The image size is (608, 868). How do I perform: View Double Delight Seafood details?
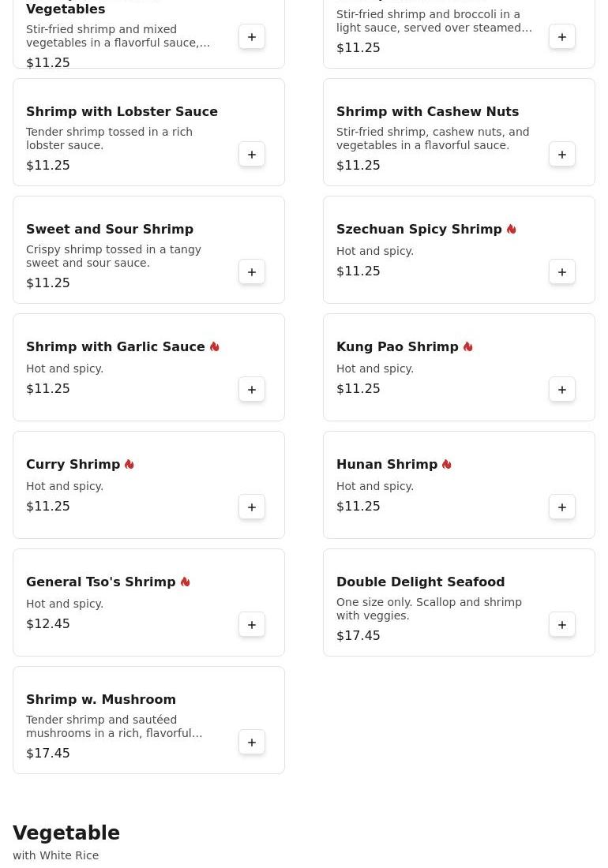420,582
